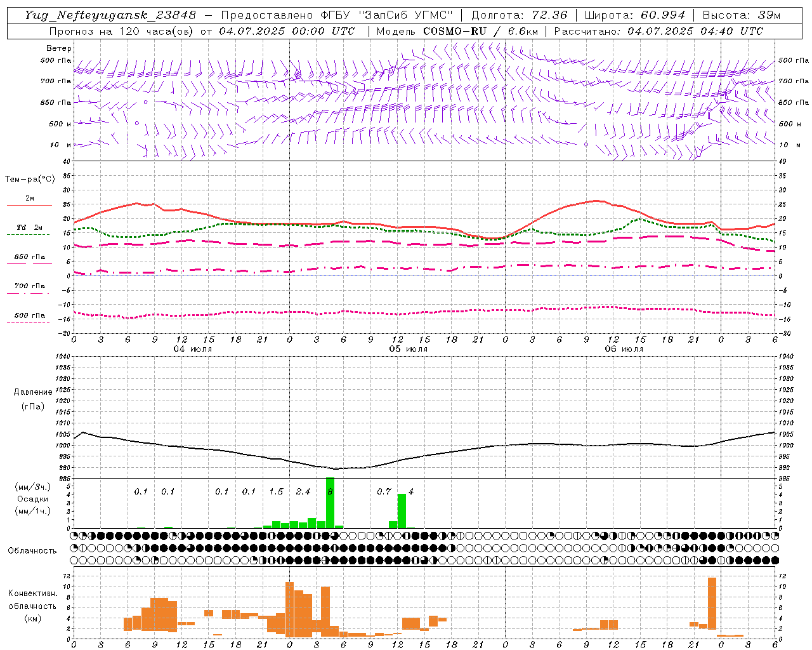Click the 'Давление' pressure panel label

click(x=33, y=392)
